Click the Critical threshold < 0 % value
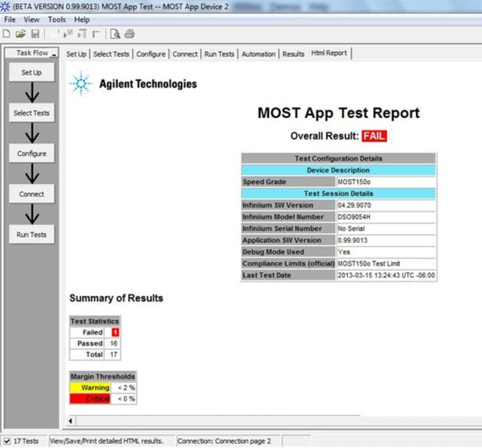This screenshot has width=482, height=448. [124, 399]
